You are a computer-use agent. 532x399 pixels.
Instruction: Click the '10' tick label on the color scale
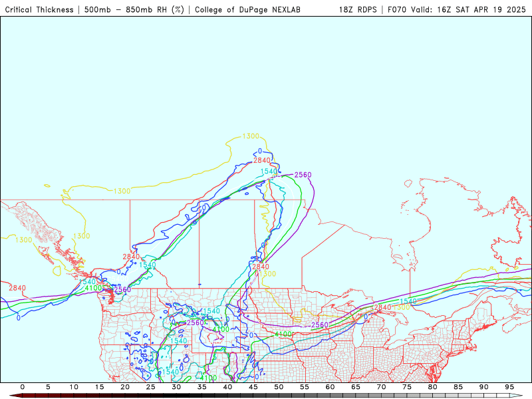pyautogui.click(x=74, y=387)
